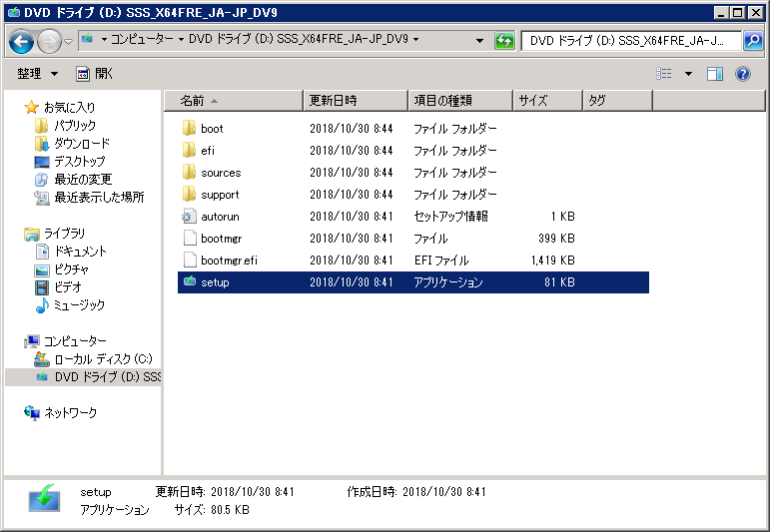This screenshot has height=532, width=770.
Task: Open the recent pages dropdown arrow
Action: (69, 42)
